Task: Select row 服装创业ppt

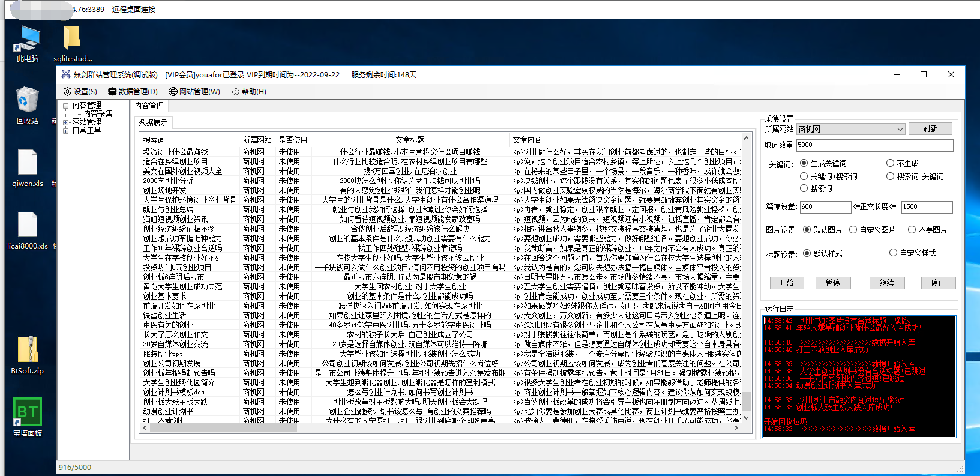Action: pyautogui.click(x=441, y=354)
